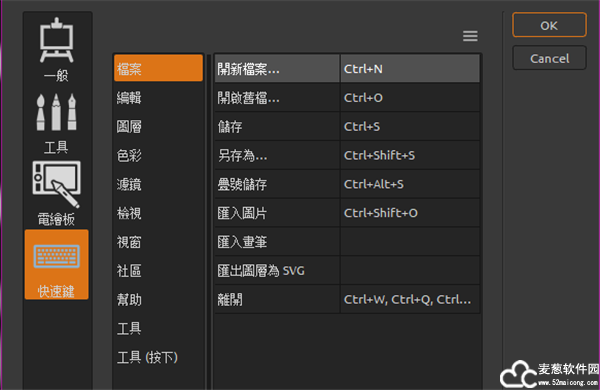Open the 檢視 category

(158, 213)
